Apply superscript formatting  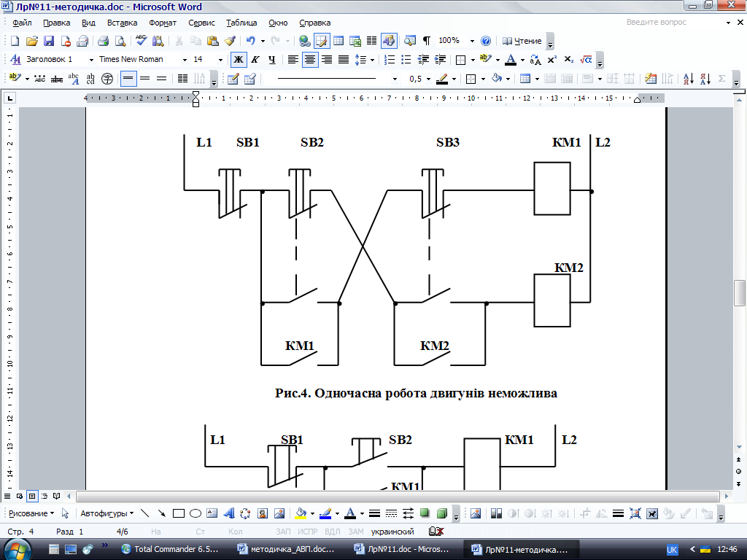551,60
